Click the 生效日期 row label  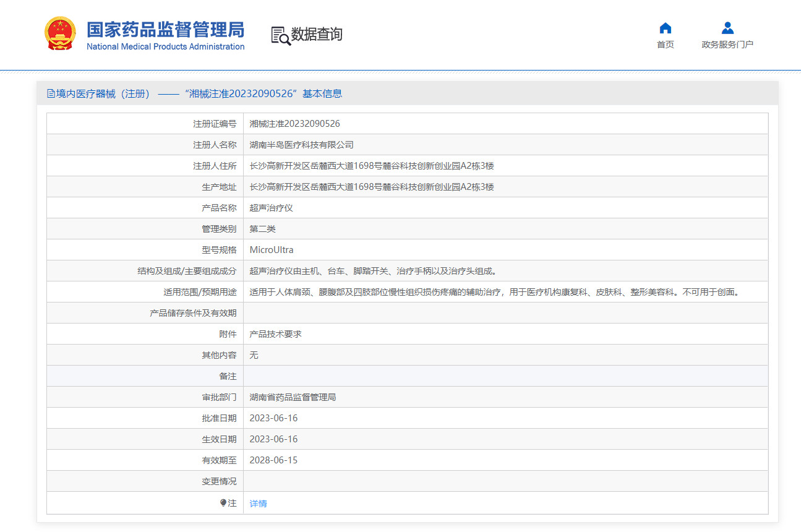(x=219, y=439)
